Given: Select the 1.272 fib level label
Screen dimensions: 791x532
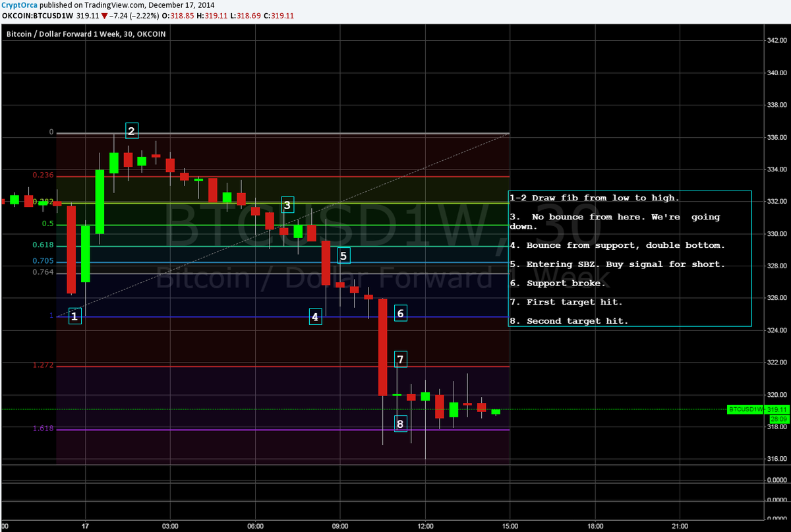Looking at the screenshot, I should (x=44, y=365).
